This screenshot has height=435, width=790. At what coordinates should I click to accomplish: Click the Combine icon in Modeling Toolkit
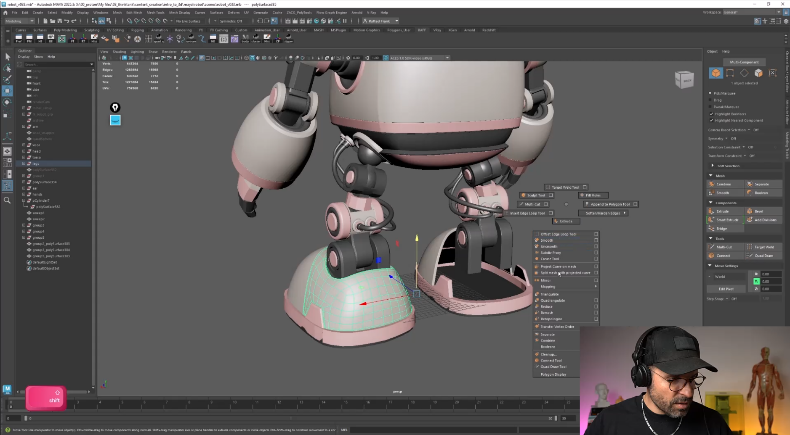(x=712, y=184)
